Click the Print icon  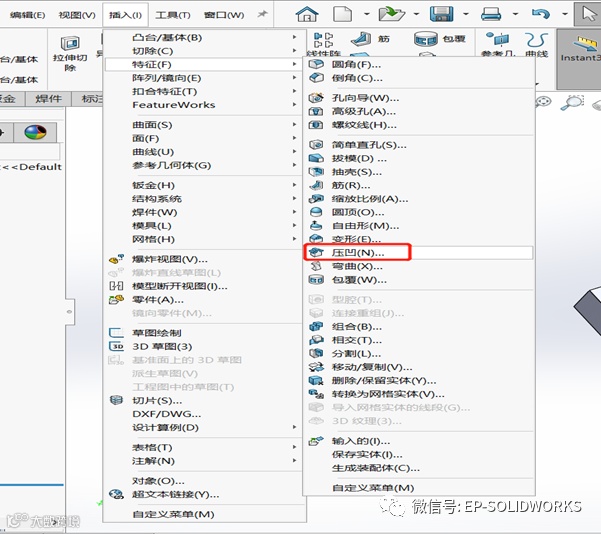point(491,14)
